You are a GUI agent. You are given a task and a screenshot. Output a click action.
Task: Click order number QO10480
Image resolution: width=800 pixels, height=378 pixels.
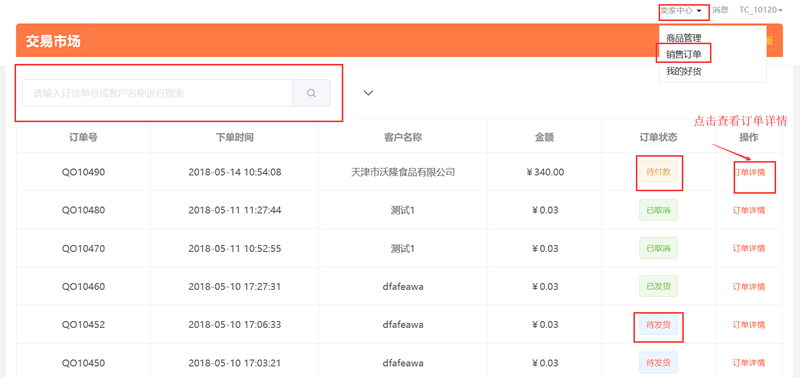[83, 210]
